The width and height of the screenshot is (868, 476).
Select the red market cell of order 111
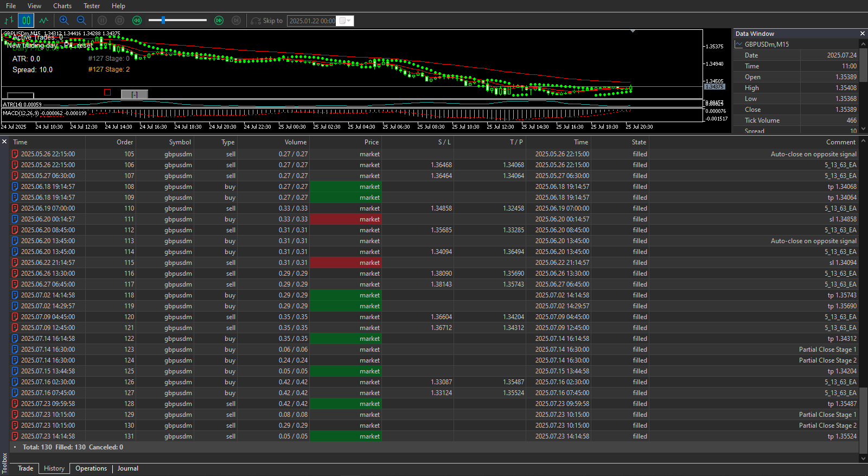[346, 219]
